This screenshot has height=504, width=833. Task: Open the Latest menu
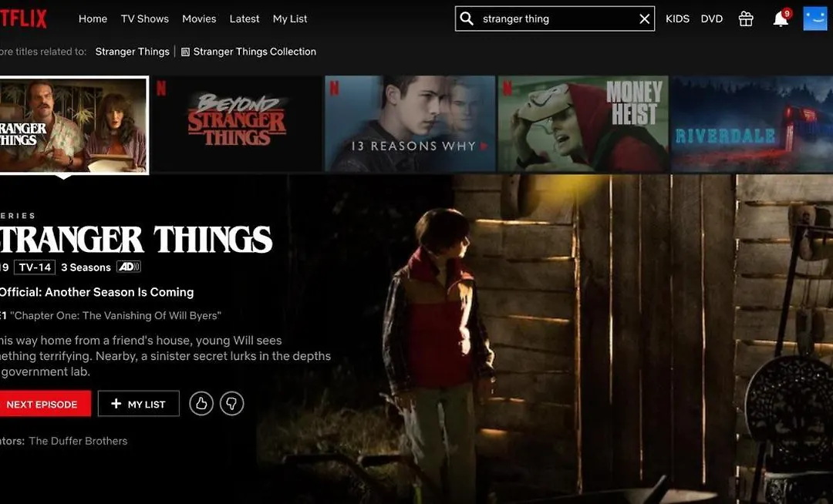245,18
